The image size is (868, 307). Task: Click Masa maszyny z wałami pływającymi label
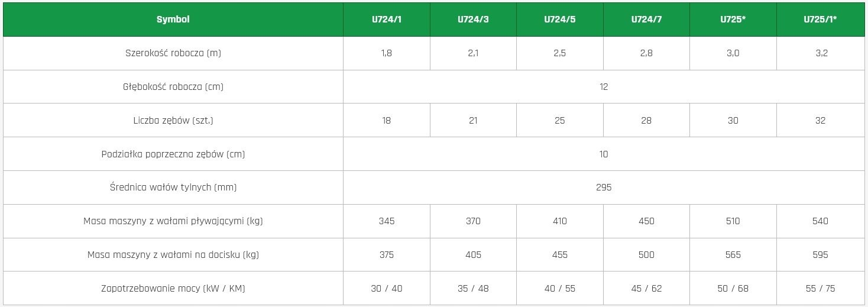coord(173,221)
